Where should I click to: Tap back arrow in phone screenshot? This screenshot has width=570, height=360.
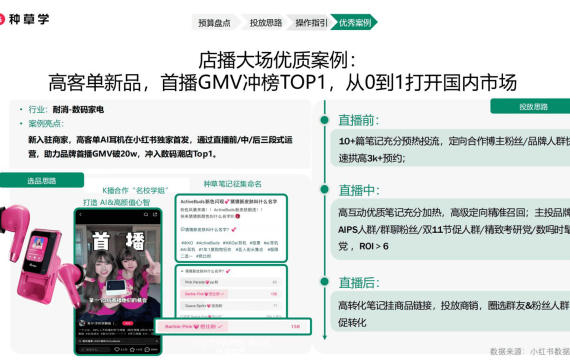(x=81, y=215)
